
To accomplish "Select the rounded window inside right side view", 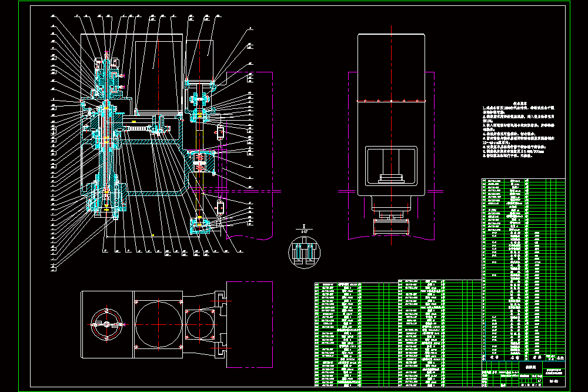I will [391, 167].
